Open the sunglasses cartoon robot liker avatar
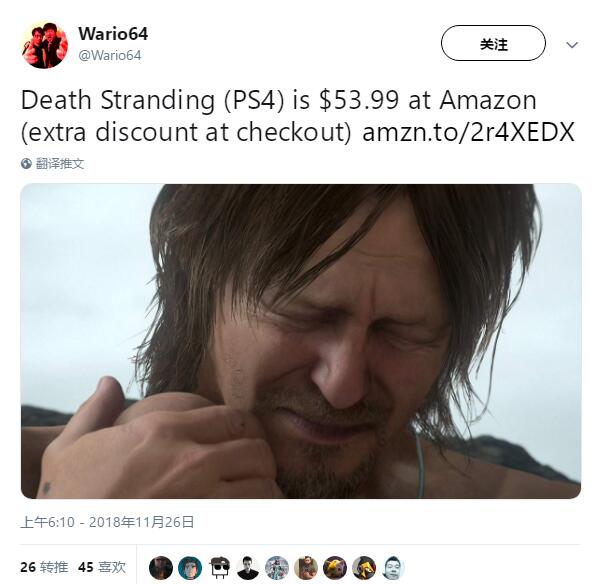 tap(219, 568)
